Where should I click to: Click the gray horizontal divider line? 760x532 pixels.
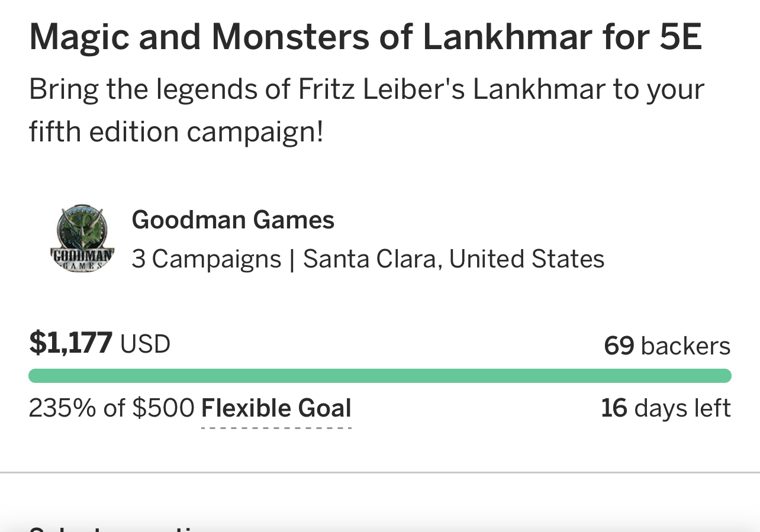tap(380, 472)
